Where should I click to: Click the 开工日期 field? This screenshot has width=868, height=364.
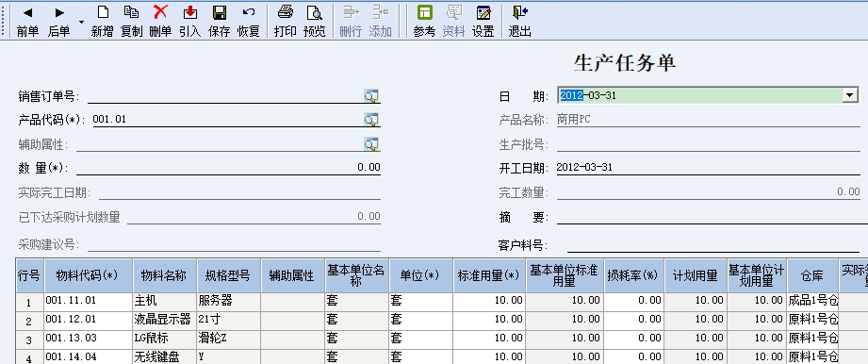pyautogui.click(x=708, y=167)
